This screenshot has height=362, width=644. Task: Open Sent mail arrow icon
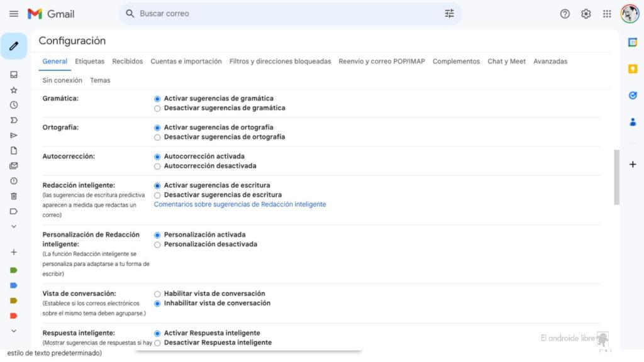(14, 136)
